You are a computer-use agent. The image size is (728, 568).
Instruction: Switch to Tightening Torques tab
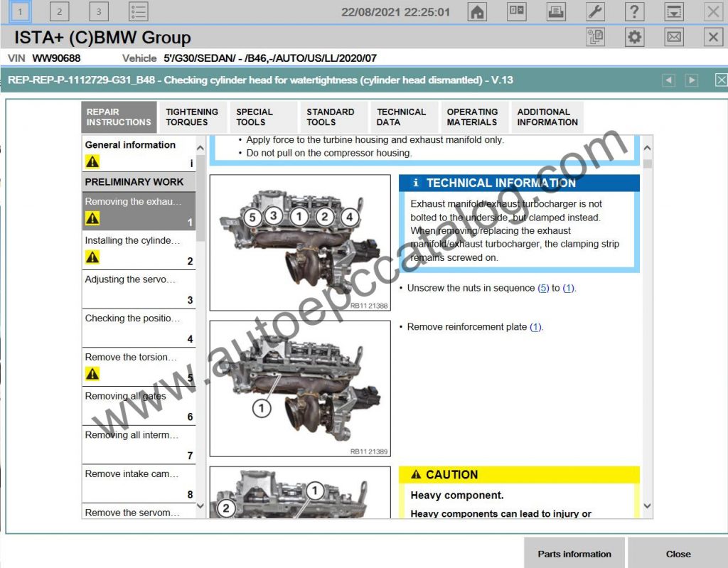pyautogui.click(x=192, y=117)
